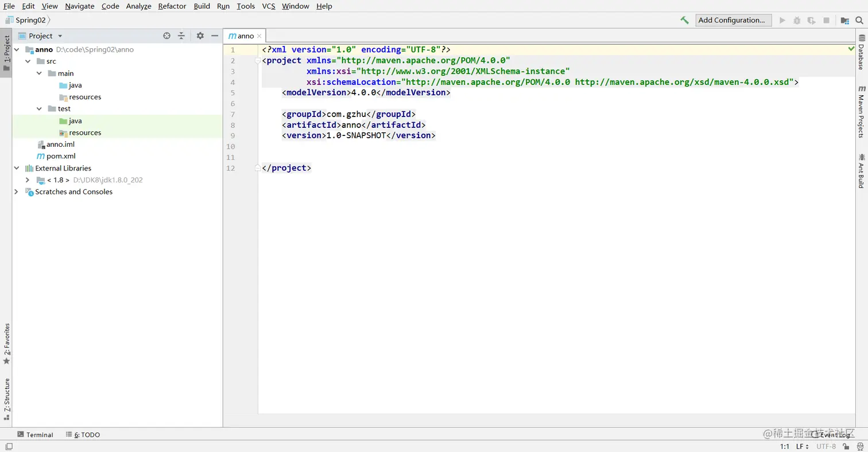Click the anno.iml file icon
Image resolution: width=868 pixels, height=452 pixels.
41,145
